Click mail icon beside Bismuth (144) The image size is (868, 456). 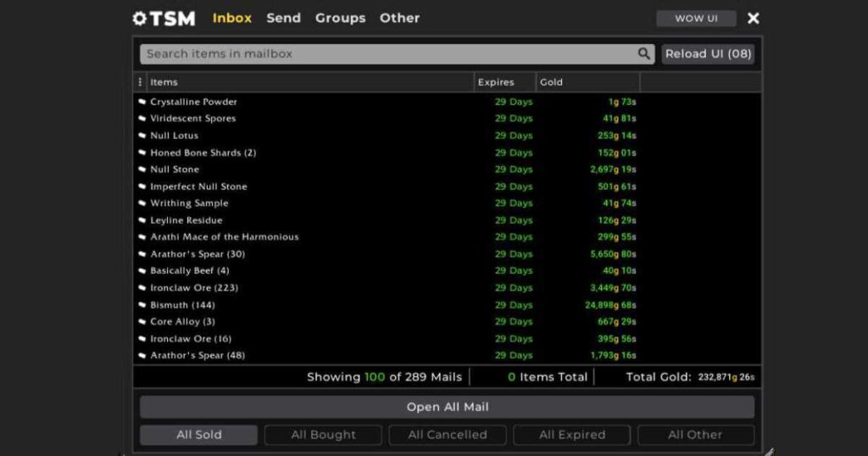pyautogui.click(x=142, y=305)
